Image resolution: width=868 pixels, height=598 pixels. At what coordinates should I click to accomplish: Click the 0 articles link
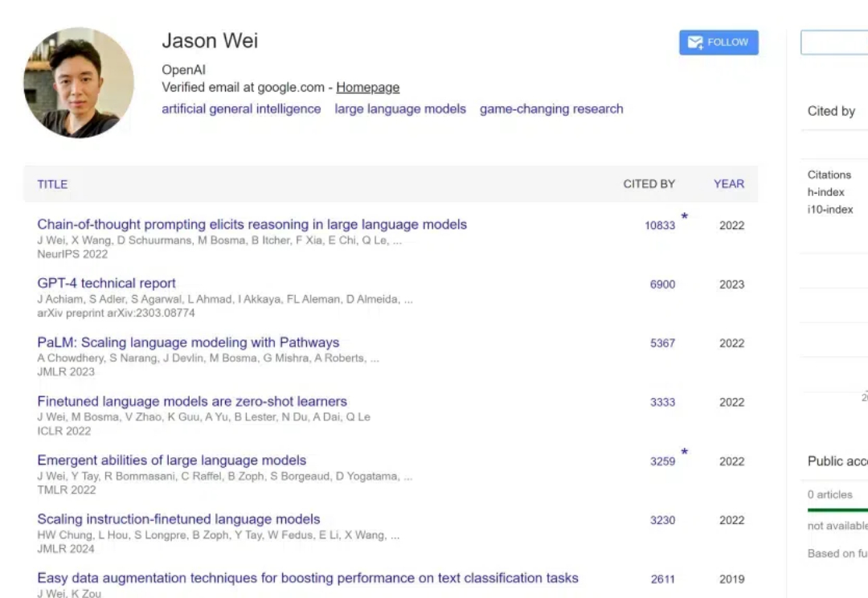tap(829, 494)
